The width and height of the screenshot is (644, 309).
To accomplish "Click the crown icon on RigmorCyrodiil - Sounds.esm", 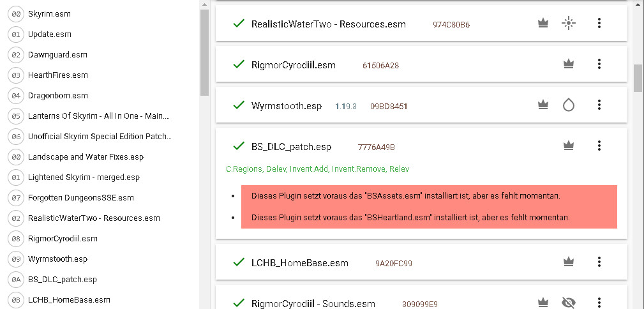I will coord(543,303).
